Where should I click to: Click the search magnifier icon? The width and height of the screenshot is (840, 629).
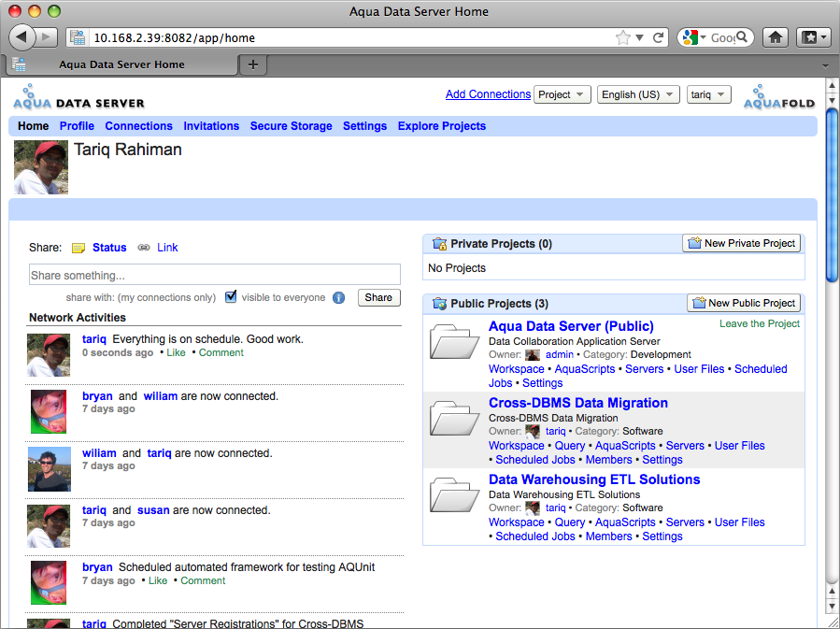(x=742, y=37)
